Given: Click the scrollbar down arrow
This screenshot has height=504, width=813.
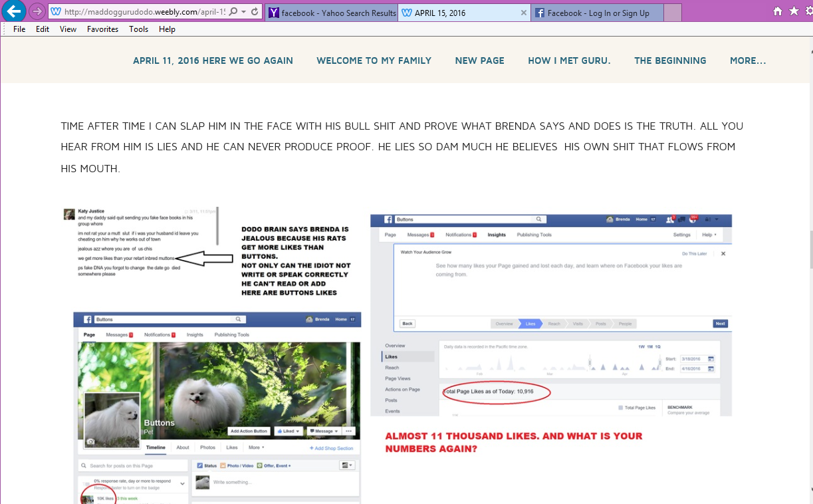Looking at the screenshot, I should 810,491.
